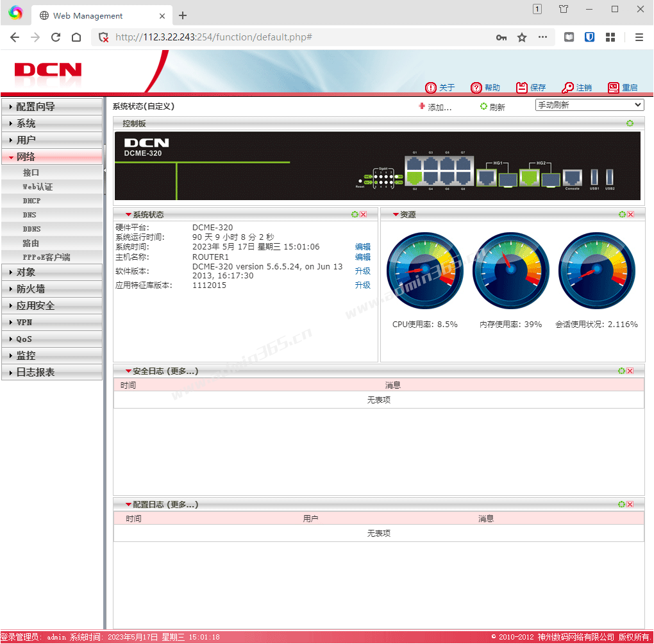Refresh the 安全日志 panel
This screenshot has height=644, width=654.
(621, 371)
